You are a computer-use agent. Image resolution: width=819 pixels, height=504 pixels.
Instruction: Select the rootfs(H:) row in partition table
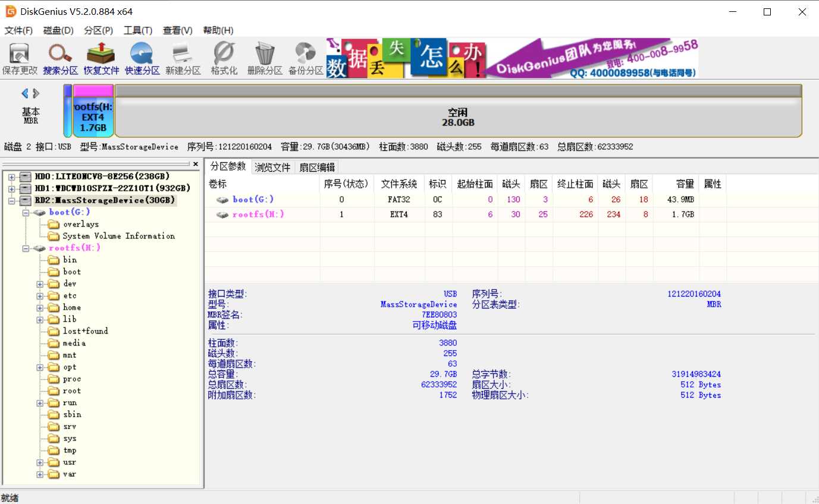[467, 215]
